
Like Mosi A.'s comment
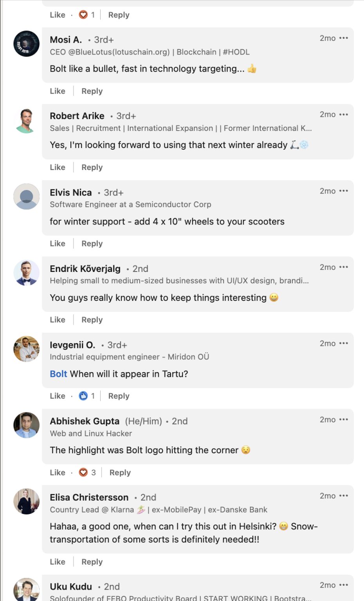pyautogui.click(x=58, y=91)
